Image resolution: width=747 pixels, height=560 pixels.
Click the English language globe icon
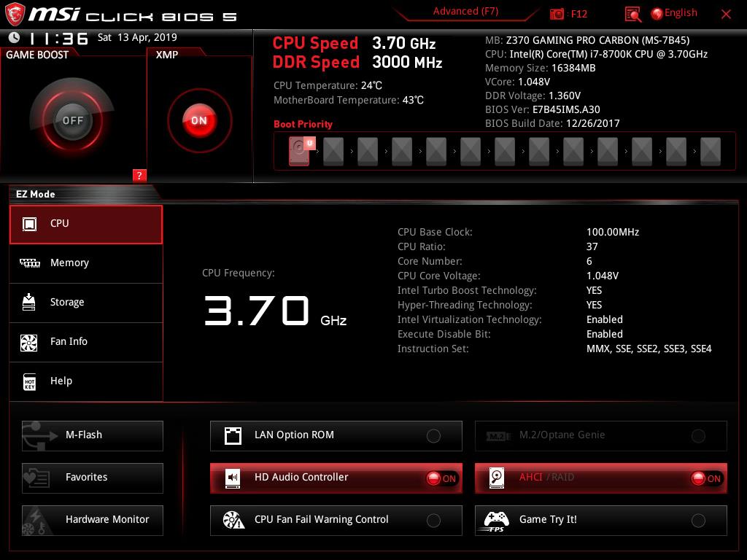[657, 14]
